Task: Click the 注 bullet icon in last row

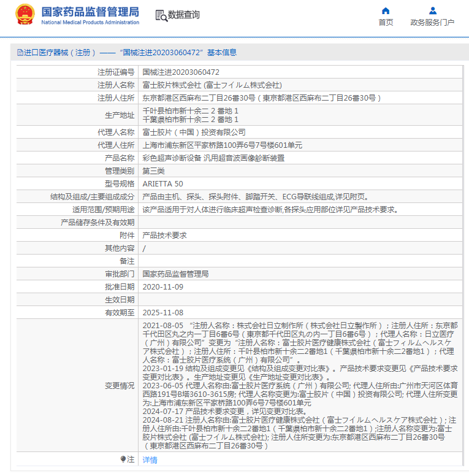Action: point(123,459)
